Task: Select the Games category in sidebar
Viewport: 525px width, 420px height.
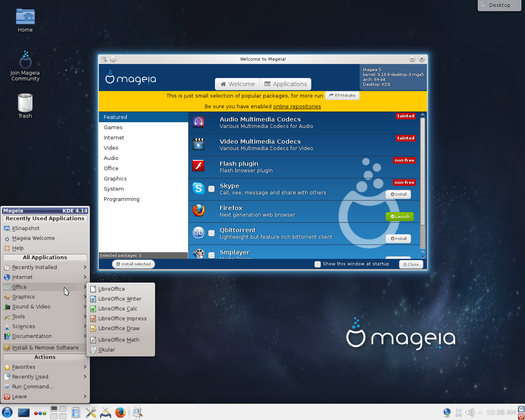Action: (x=144, y=128)
